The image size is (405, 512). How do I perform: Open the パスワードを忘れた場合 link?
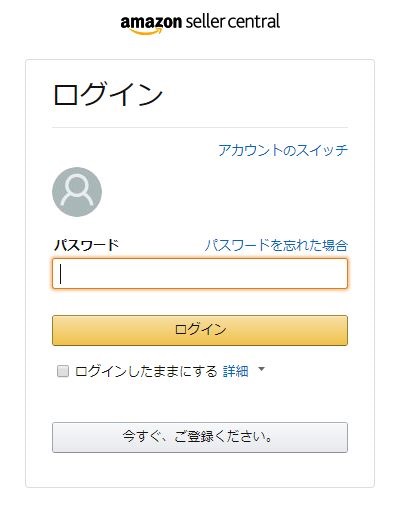click(276, 245)
